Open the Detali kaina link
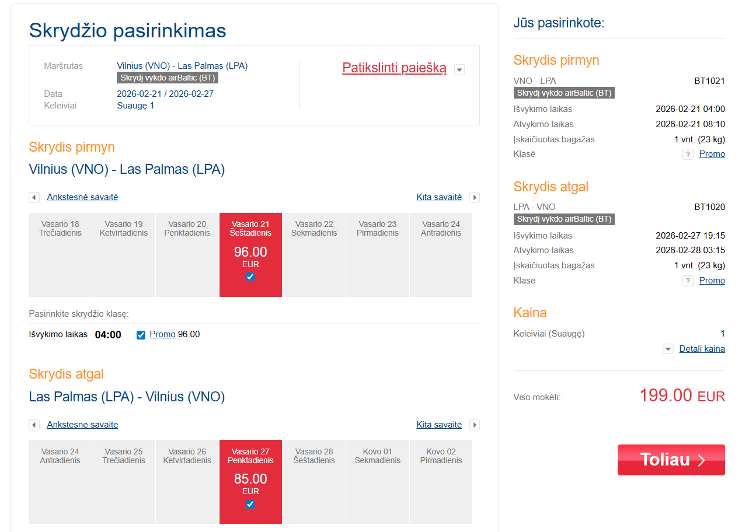The width and height of the screenshot is (756, 532). point(702,349)
